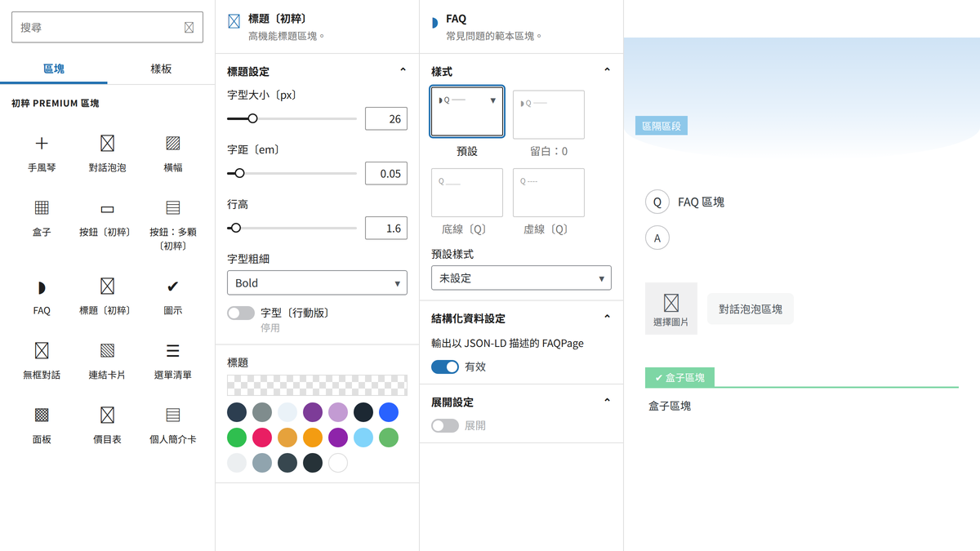The width and height of the screenshot is (980, 551).
Task: Collapse the 樣式 section
Action: (x=607, y=71)
